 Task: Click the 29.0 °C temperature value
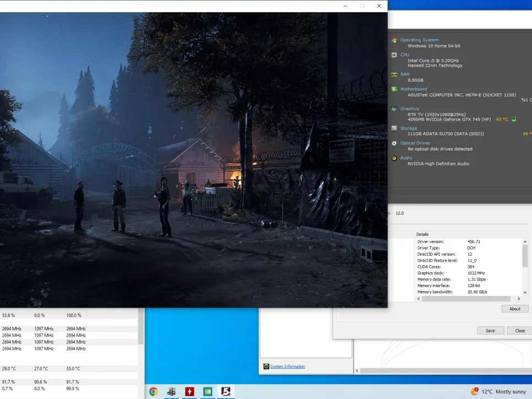9,369
